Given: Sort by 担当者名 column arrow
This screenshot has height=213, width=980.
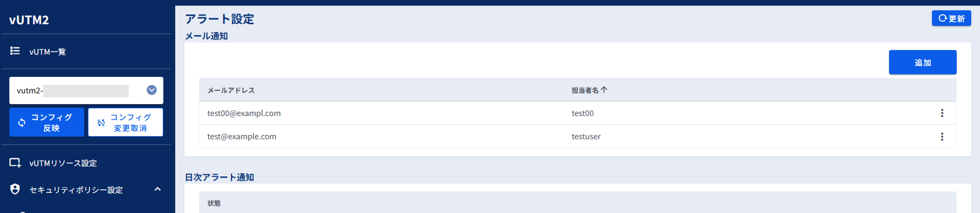Looking at the screenshot, I should click(604, 90).
